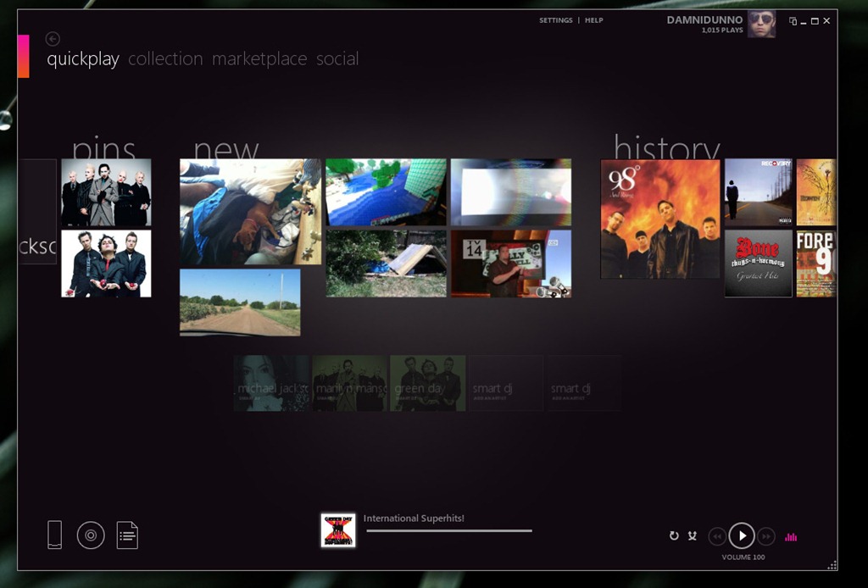Toggle repeat mode
Viewport: 868px width, 588px height.
click(x=674, y=535)
